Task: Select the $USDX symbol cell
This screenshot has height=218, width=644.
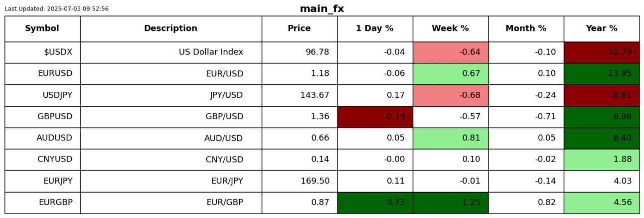Action: coord(42,52)
